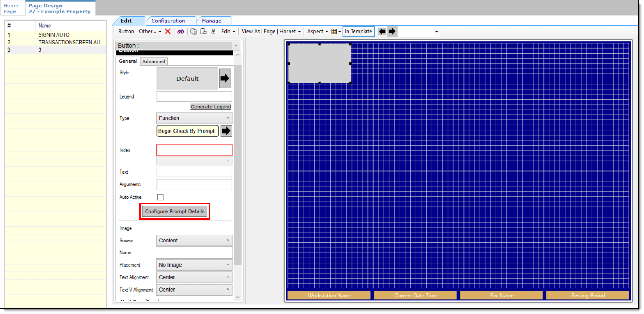This screenshot has height=314, width=644.
Task: Switch to the Advanced tab
Action: click(x=154, y=62)
